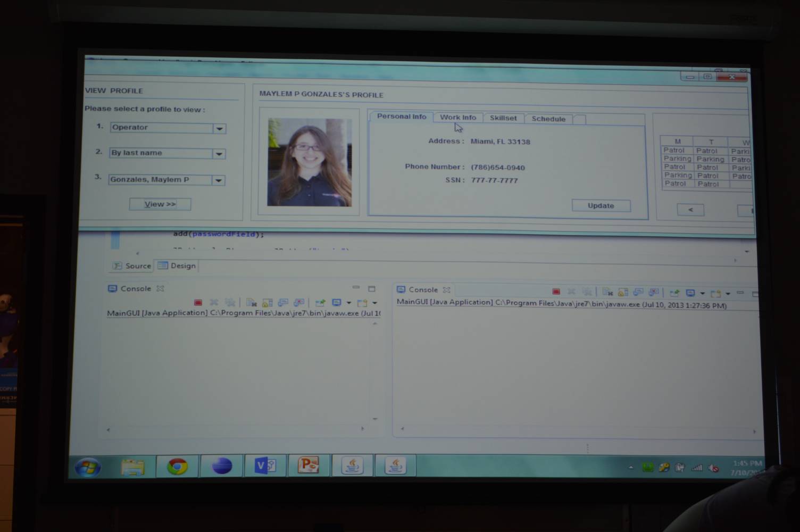Open PowerPoint from the taskbar
The image size is (800, 532).
coord(309,465)
